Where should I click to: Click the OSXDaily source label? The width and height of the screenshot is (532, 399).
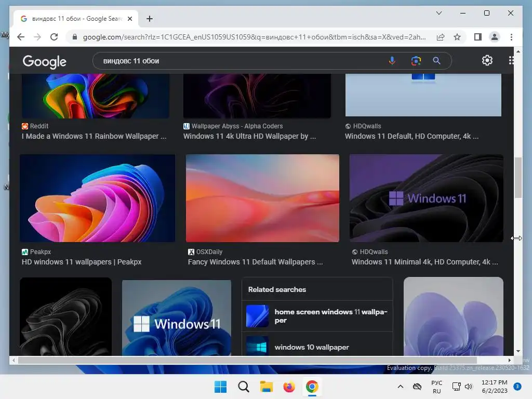click(x=205, y=252)
